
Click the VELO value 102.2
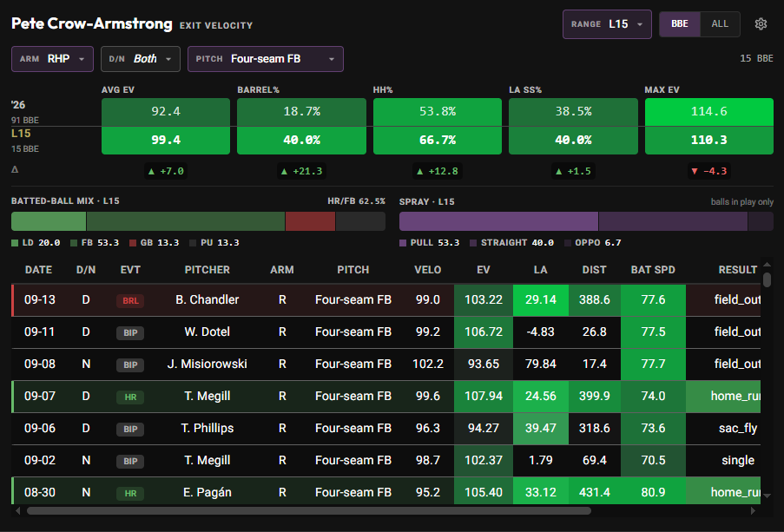pyautogui.click(x=427, y=364)
